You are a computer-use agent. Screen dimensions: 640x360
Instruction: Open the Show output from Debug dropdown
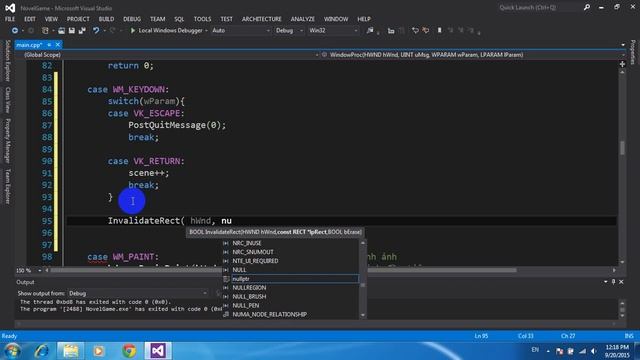pyautogui.click(x=138, y=293)
